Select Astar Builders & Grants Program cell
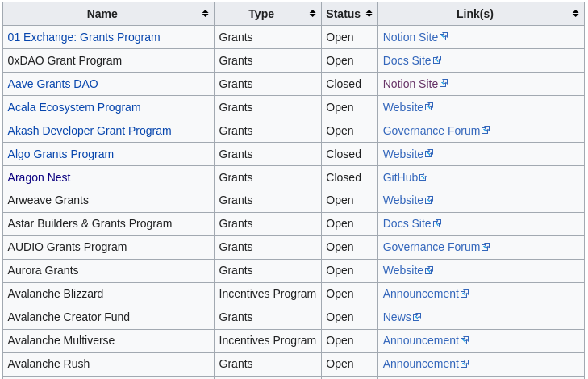 pos(108,223)
